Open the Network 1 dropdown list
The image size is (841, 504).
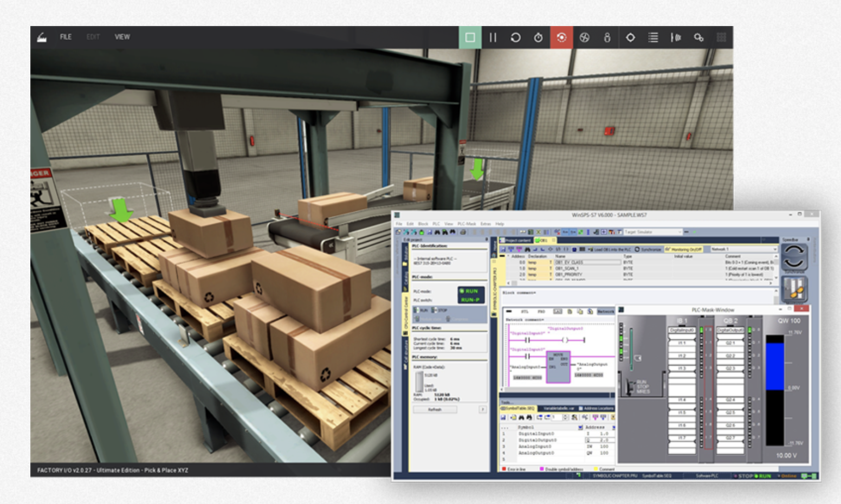tap(775, 249)
